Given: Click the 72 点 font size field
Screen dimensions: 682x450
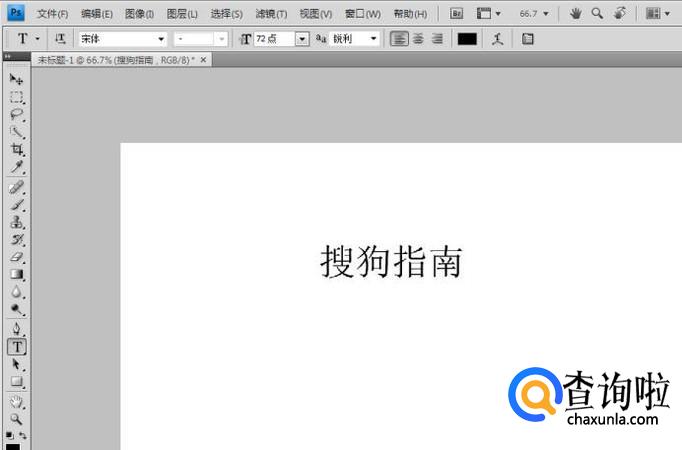Looking at the screenshot, I should click(x=274, y=39).
